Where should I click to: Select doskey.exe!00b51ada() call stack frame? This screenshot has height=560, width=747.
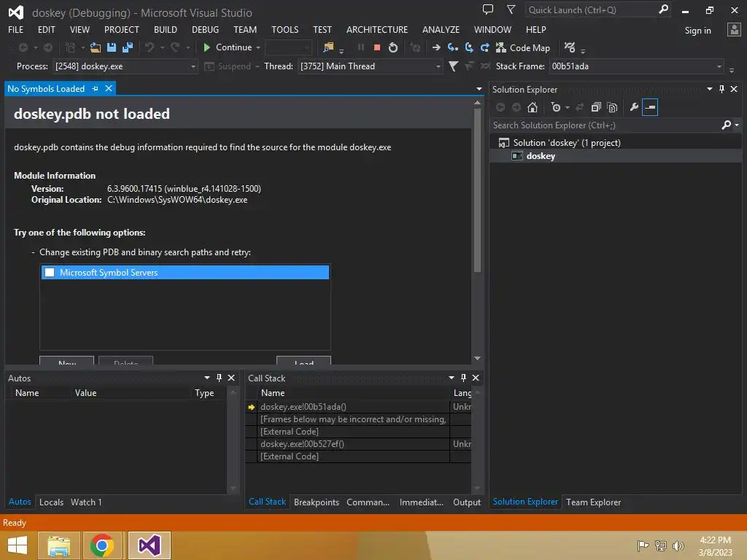[x=303, y=407]
